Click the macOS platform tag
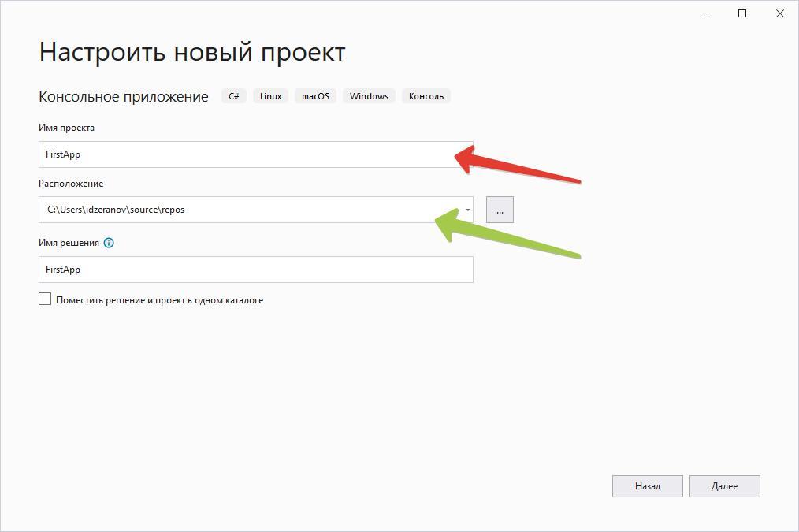 click(x=315, y=96)
